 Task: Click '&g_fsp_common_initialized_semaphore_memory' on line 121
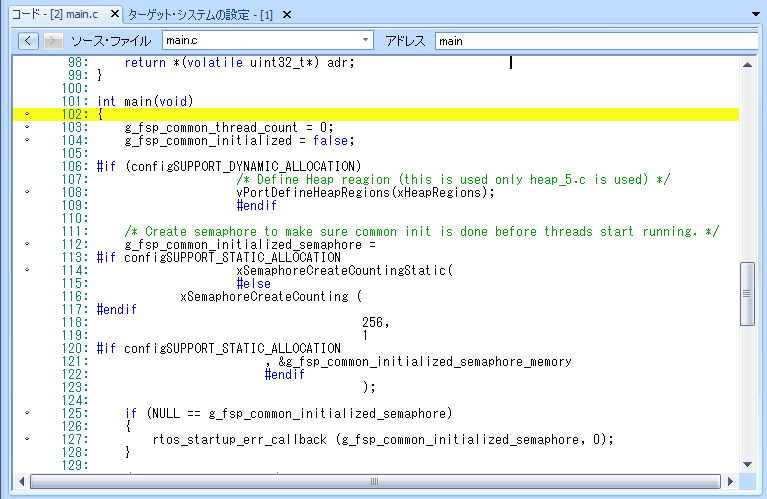[x=425, y=362]
